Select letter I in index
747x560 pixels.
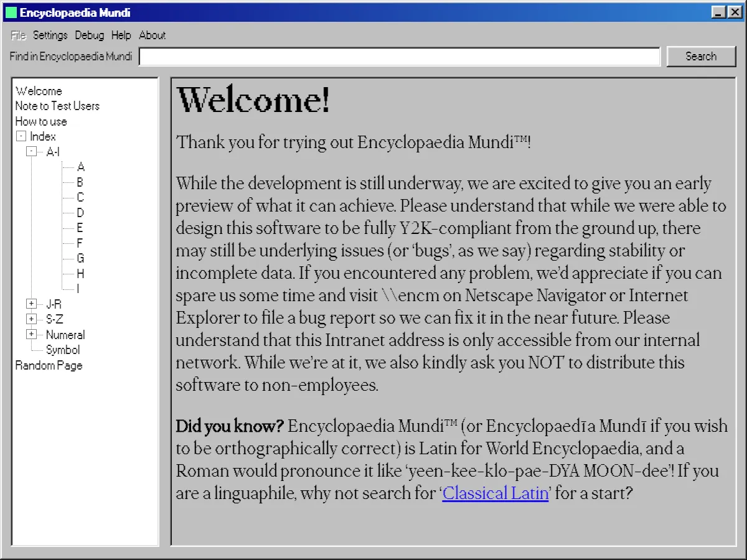[x=78, y=289]
